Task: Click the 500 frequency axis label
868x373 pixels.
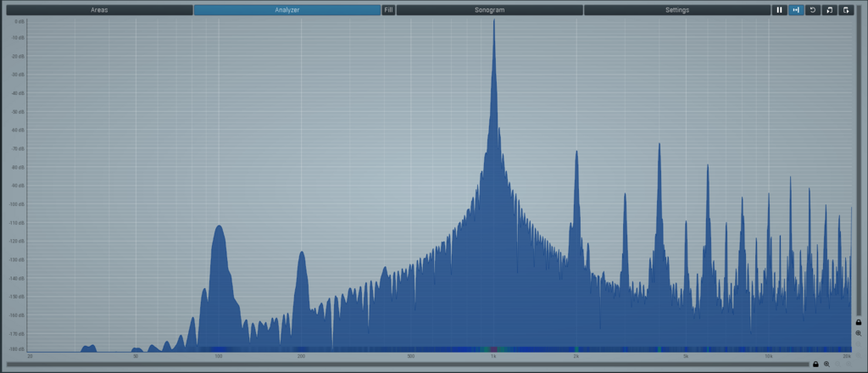Action: click(x=411, y=356)
